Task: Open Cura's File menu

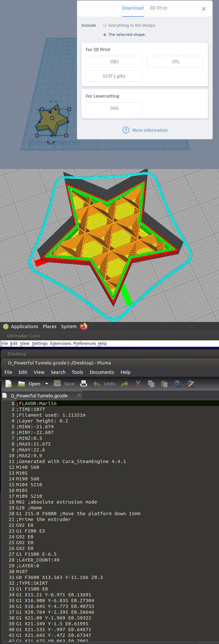Action: click(4, 343)
